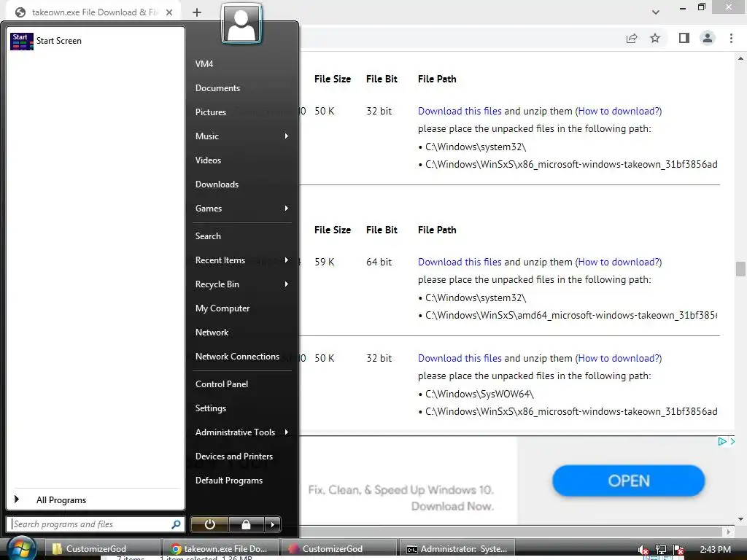Switch to Administrator command prompt taskbar button
The width and height of the screenshot is (747, 560).
457,548
